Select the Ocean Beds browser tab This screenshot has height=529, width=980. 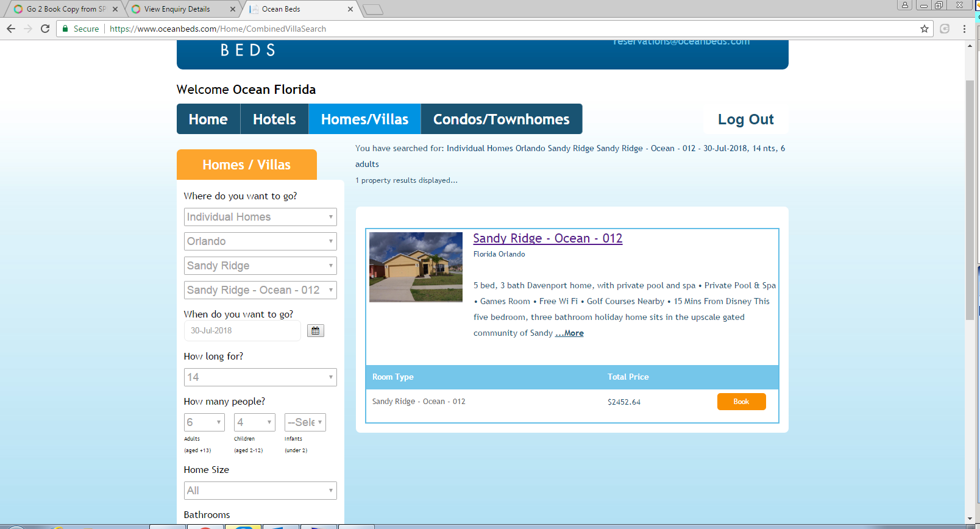tap(300, 9)
